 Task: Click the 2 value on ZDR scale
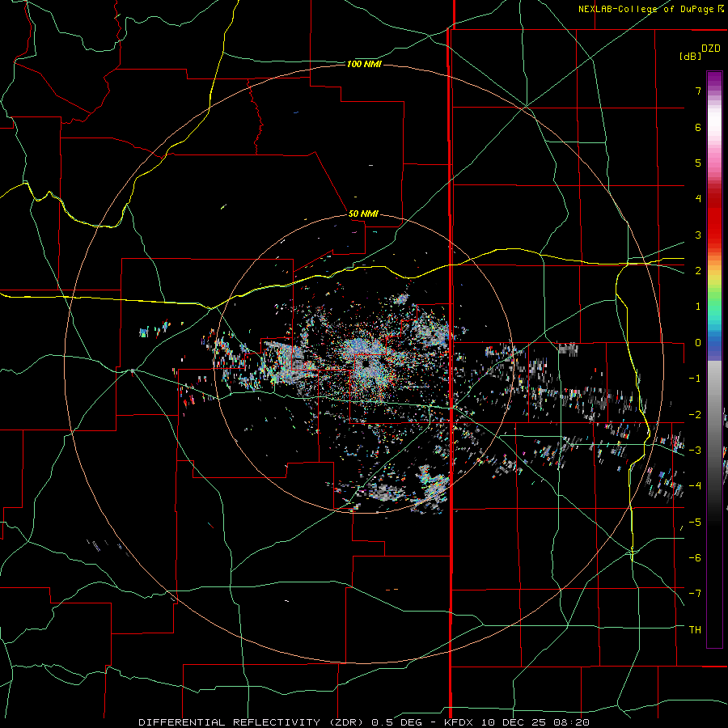click(698, 271)
